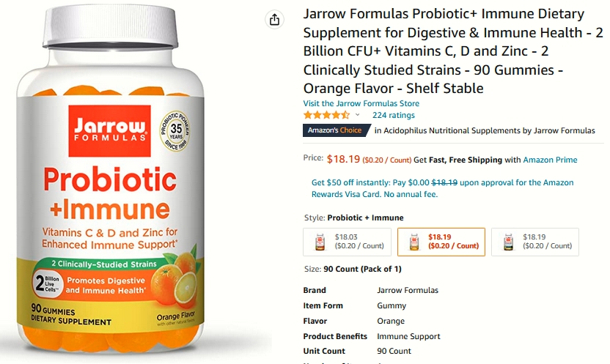This screenshot has width=610, height=364.
Task: Click the main product bottle image
Action: pyautogui.click(x=110, y=179)
